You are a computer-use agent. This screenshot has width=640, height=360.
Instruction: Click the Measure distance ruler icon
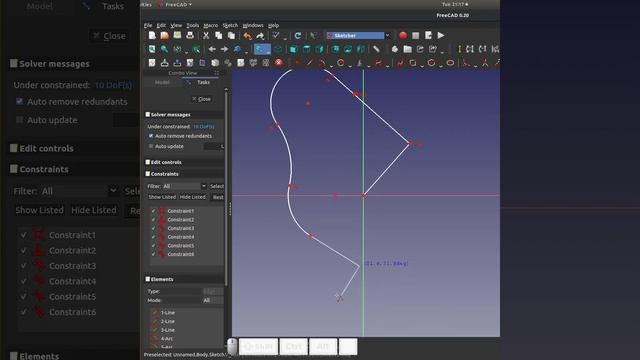pos(376,49)
